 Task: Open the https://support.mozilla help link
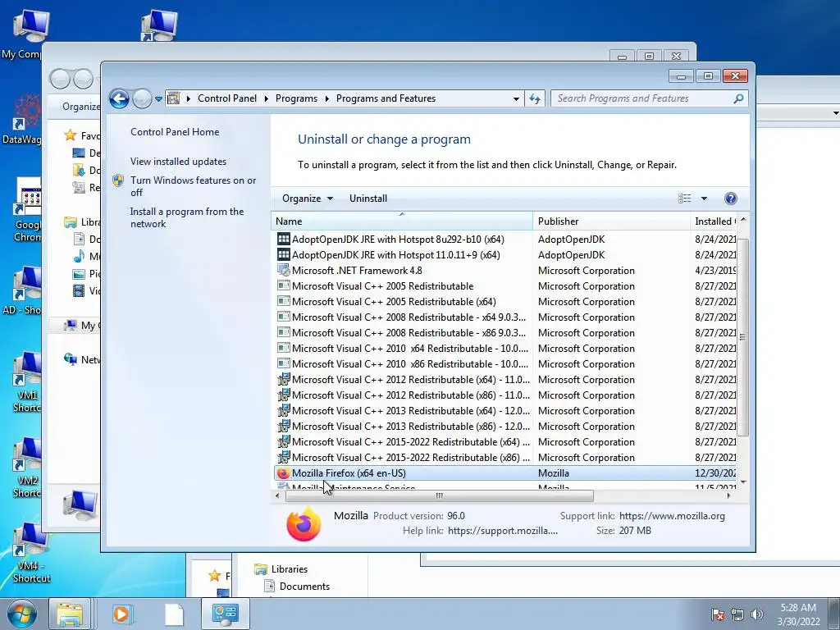tap(503, 531)
